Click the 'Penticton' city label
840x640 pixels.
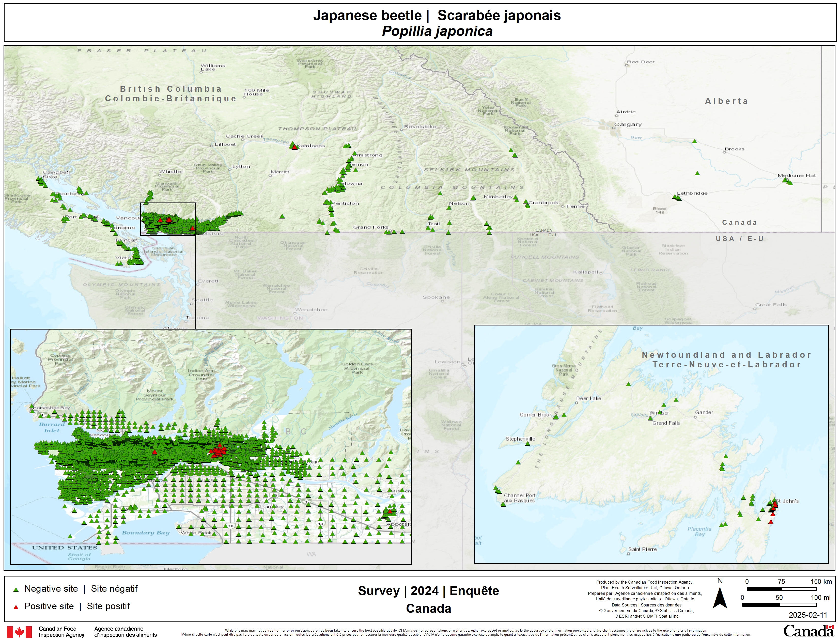tap(345, 204)
